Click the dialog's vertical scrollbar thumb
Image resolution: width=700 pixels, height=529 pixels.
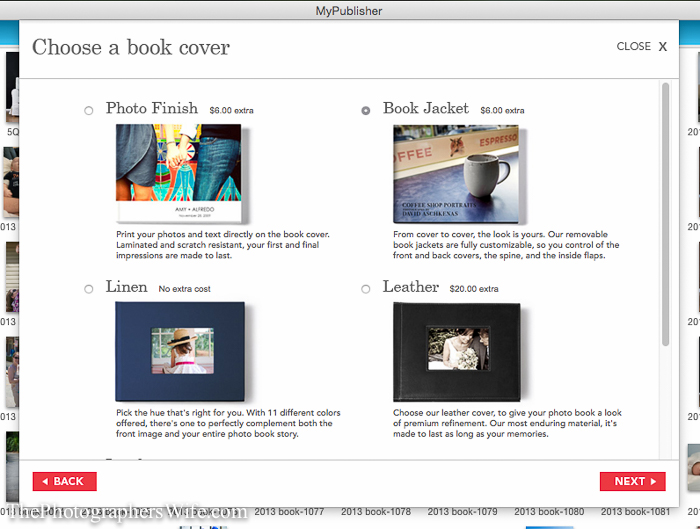pyautogui.click(x=665, y=214)
